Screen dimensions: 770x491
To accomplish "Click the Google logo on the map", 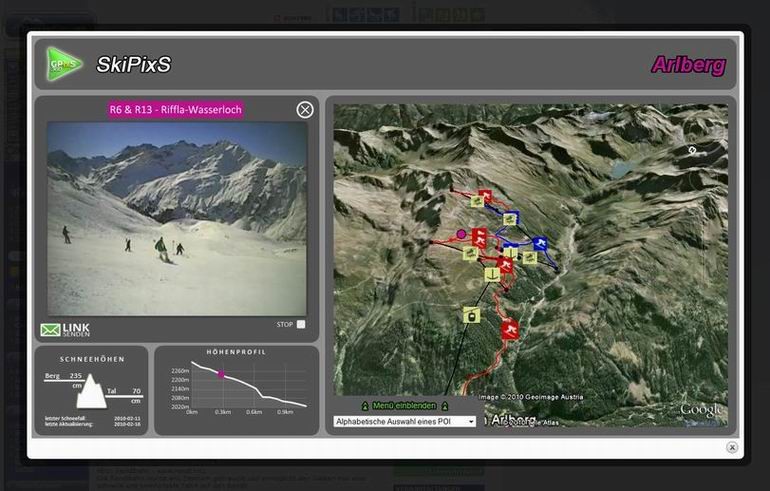I will 700,410.
